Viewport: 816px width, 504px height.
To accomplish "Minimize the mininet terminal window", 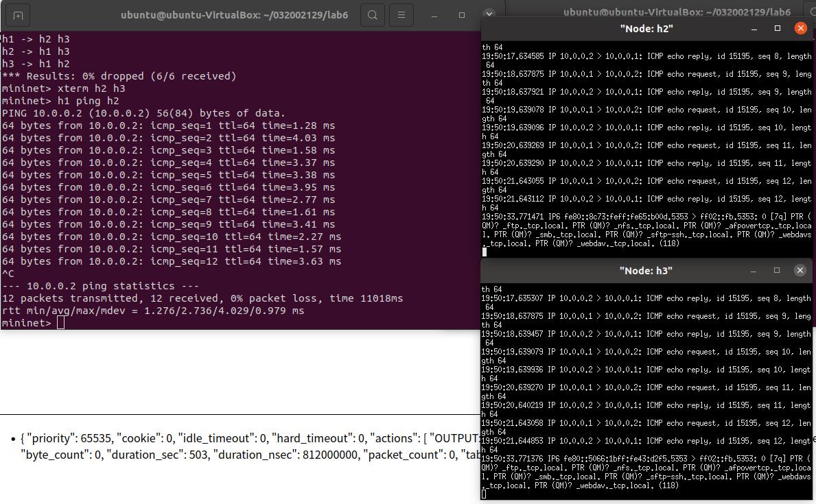I will 434,16.
